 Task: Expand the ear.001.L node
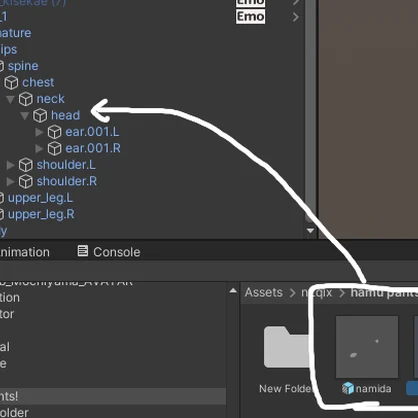[39, 132]
